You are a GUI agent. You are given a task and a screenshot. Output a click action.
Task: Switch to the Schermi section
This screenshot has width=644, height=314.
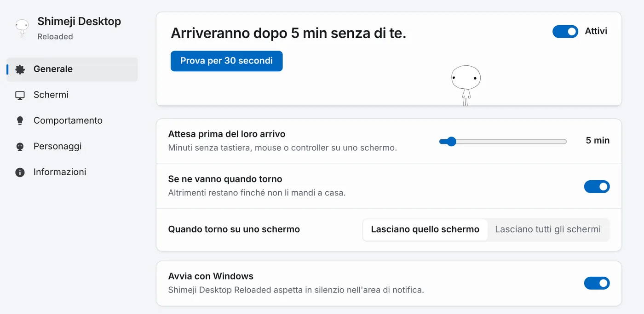point(72,95)
